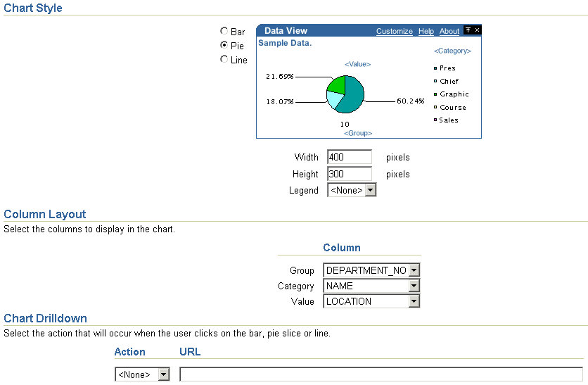Click the Width input field
Image resolution: width=588 pixels, height=385 pixels.
coord(350,157)
